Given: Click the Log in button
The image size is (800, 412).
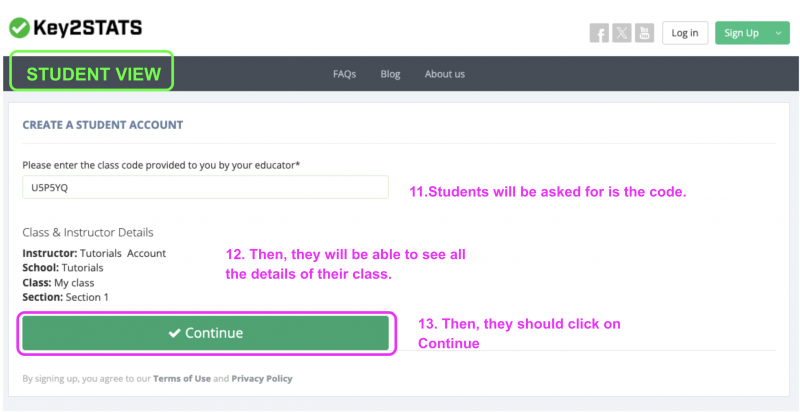Looking at the screenshot, I should tap(685, 33).
